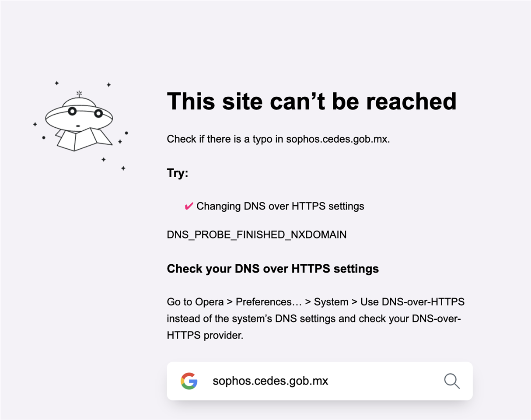Click the UFO's left round eye
Screen dimensions: 531x420
coord(72,111)
